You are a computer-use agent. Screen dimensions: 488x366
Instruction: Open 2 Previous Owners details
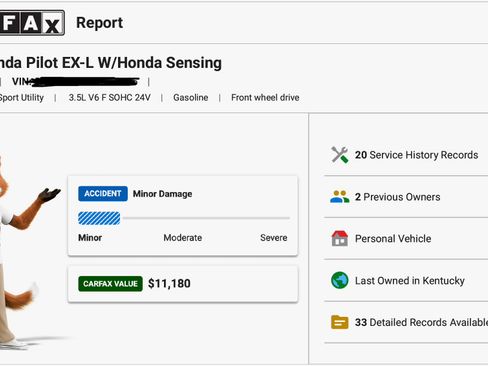click(x=397, y=197)
